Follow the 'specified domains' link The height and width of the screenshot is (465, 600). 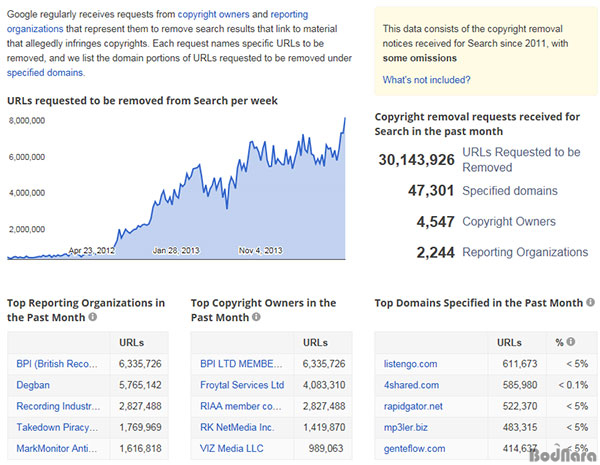(45, 73)
